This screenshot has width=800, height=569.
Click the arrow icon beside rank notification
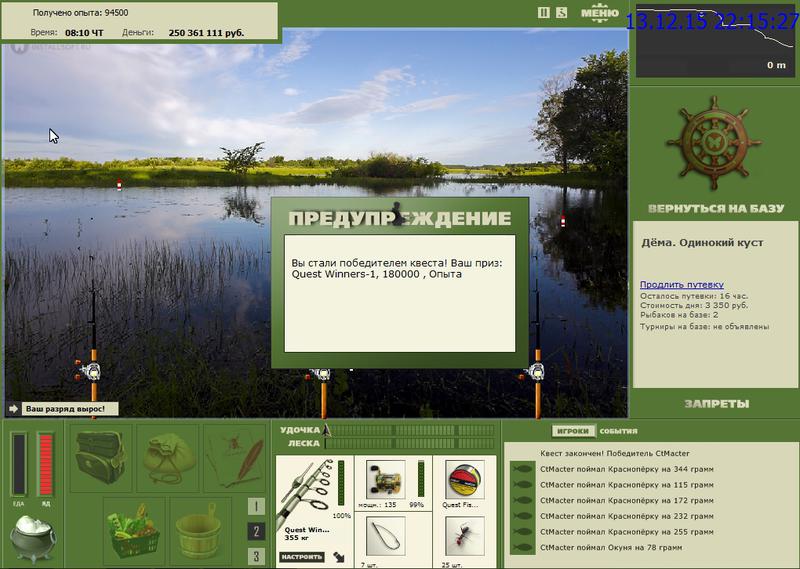14,409
